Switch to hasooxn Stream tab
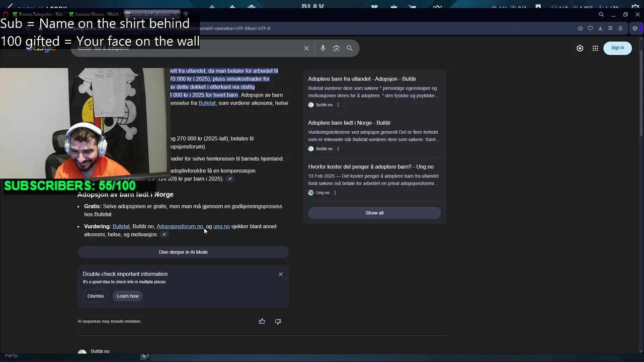Screen dimensions: 644x362 pos(96,14)
